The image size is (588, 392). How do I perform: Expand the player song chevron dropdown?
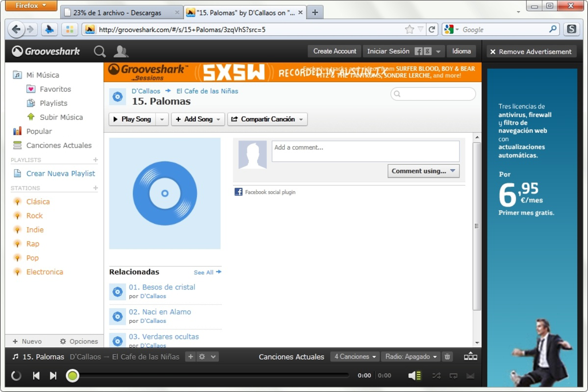tap(213, 357)
